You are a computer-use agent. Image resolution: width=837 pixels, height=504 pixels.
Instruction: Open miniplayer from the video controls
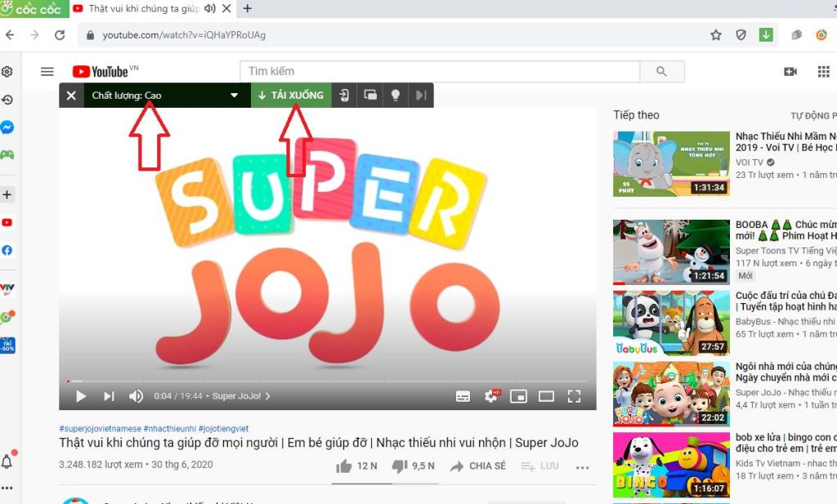(x=518, y=395)
